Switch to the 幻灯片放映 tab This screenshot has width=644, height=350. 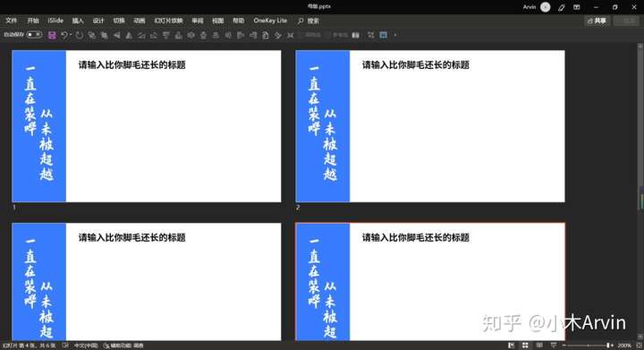point(168,21)
